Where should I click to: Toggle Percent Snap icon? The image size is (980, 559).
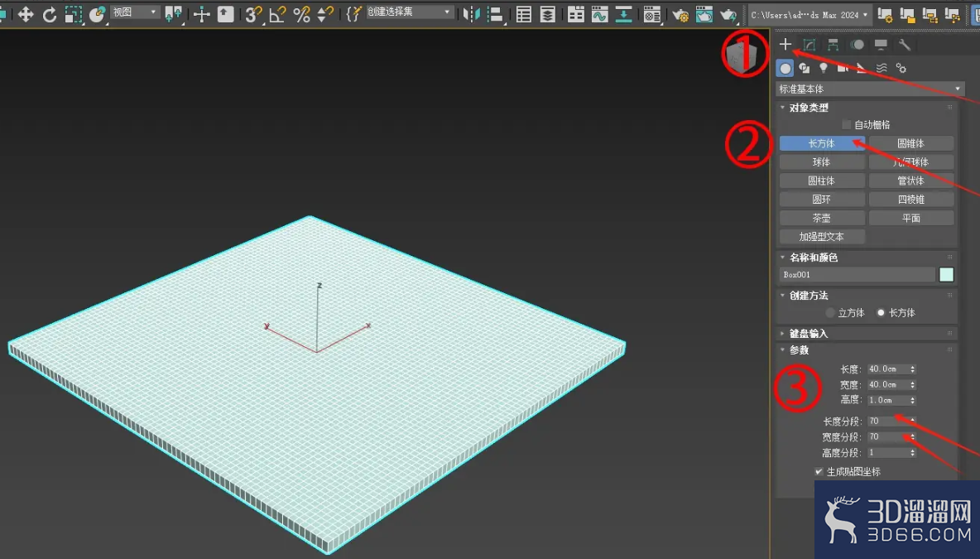click(301, 14)
